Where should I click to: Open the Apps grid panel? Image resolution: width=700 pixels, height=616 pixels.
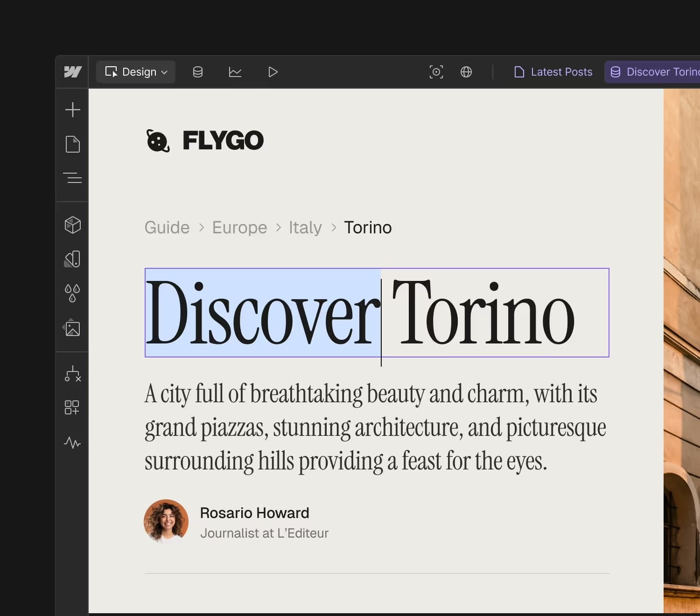click(x=72, y=407)
